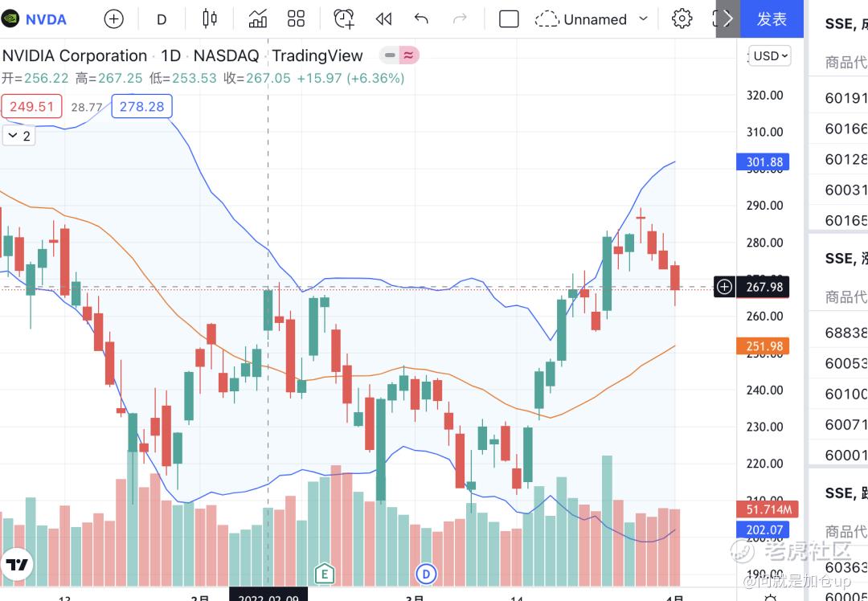Image resolution: width=868 pixels, height=601 pixels.
Task: Expand the collapsed indicators legend showing 2
Action: point(18,136)
